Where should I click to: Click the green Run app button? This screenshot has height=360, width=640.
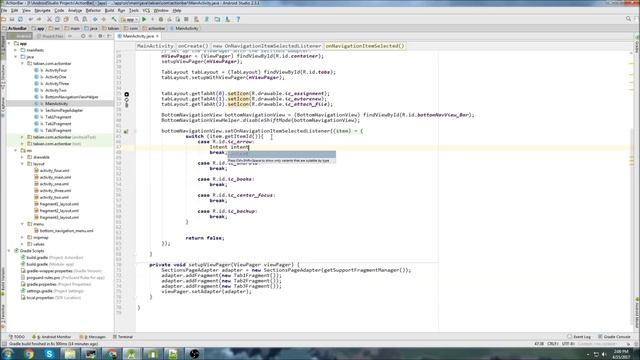tap(144, 19)
